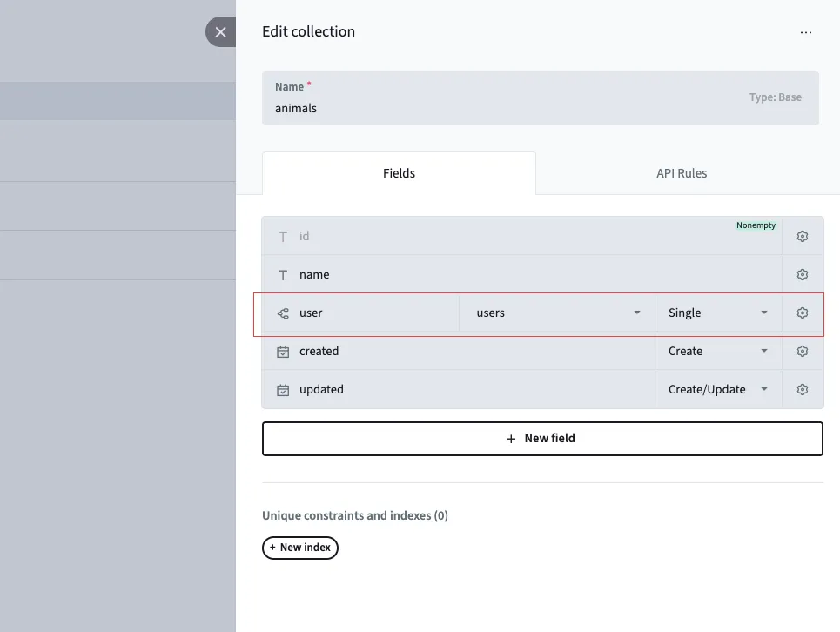840x632 pixels.
Task: Add a new field to the collection
Action: (541, 438)
